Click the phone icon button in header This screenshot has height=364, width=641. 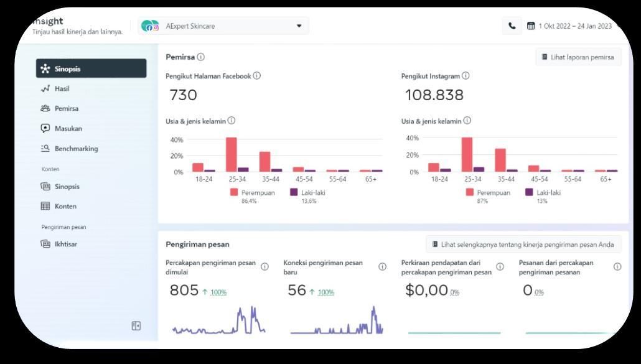(512, 26)
